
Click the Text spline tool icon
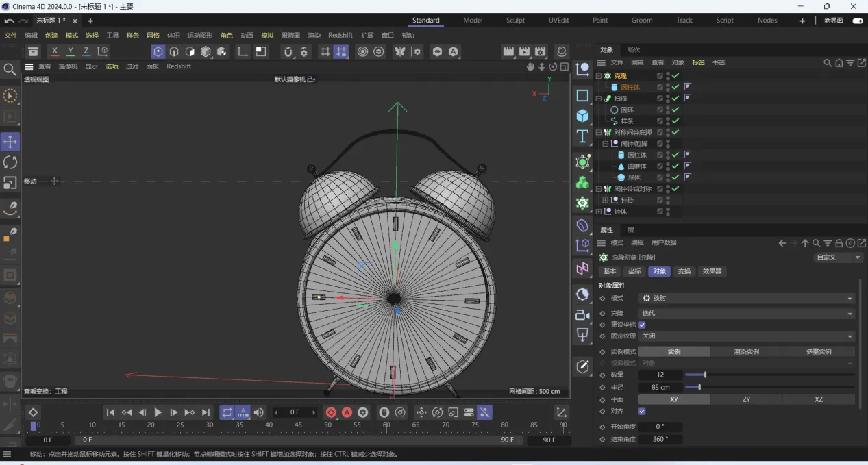tap(582, 136)
